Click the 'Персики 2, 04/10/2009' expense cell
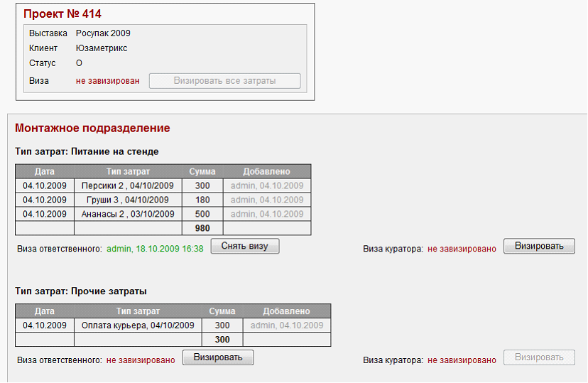This screenshot has height=383, width=588. coord(128,186)
